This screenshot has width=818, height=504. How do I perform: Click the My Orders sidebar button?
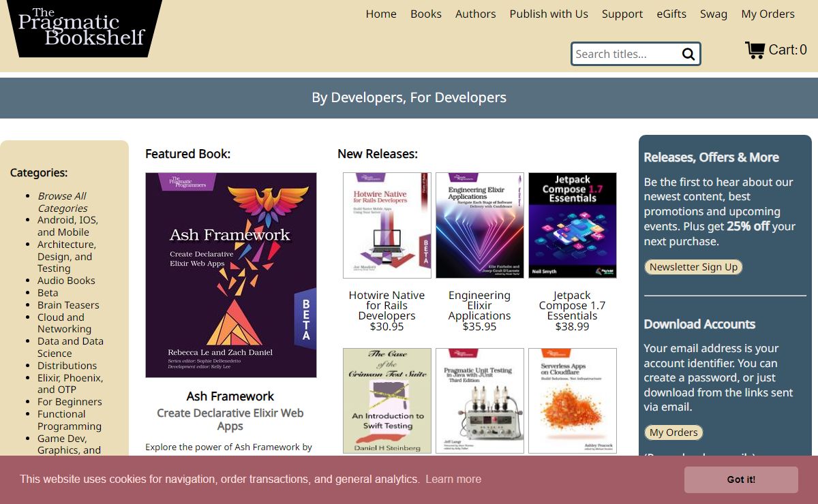[x=673, y=432]
